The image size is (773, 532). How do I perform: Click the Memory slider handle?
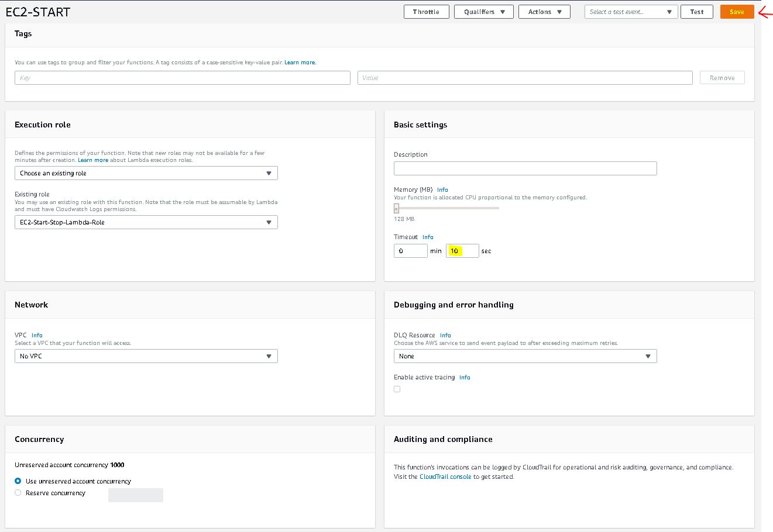tap(396, 208)
